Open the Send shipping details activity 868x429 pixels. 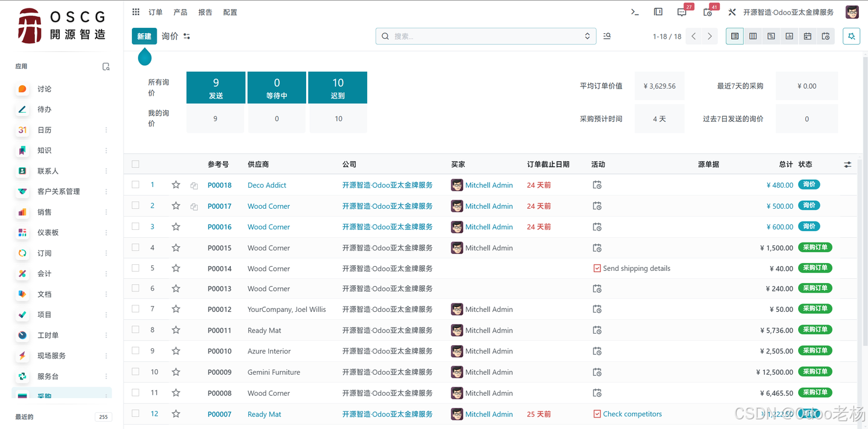click(x=632, y=269)
